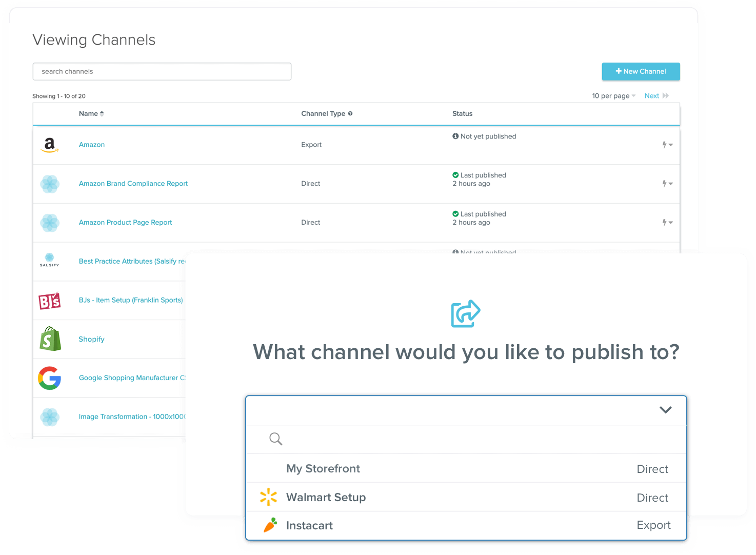Click Channel Type help question icon
Screen dimensions: 756x555
(x=350, y=113)
